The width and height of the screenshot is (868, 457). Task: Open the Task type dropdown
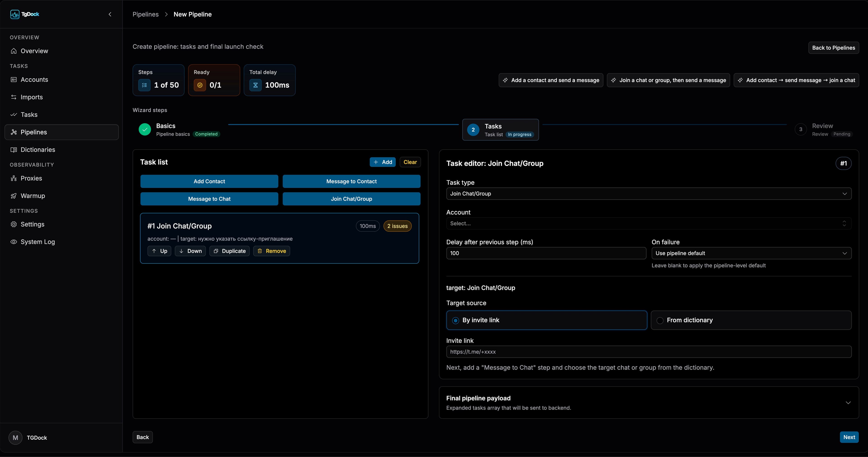point(649,194)
